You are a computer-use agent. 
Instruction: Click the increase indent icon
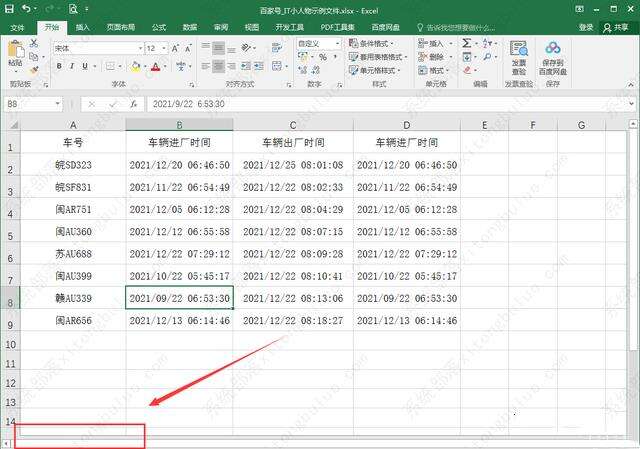point(259,66)
